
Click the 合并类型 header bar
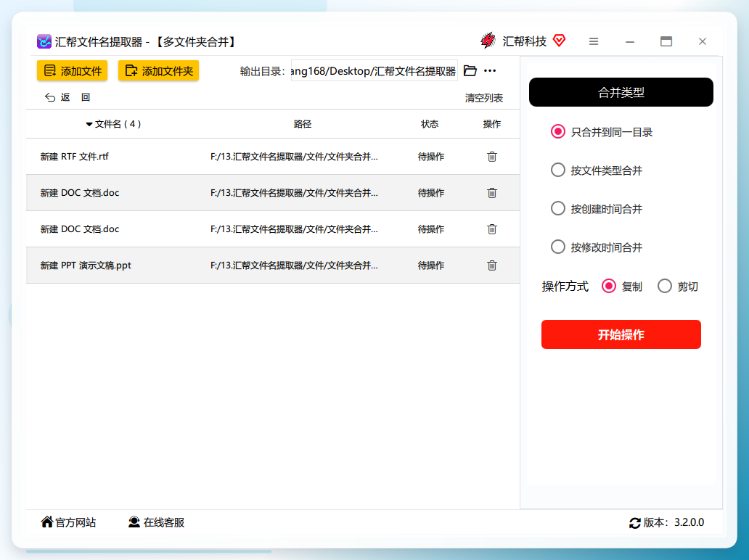point(621,92)
